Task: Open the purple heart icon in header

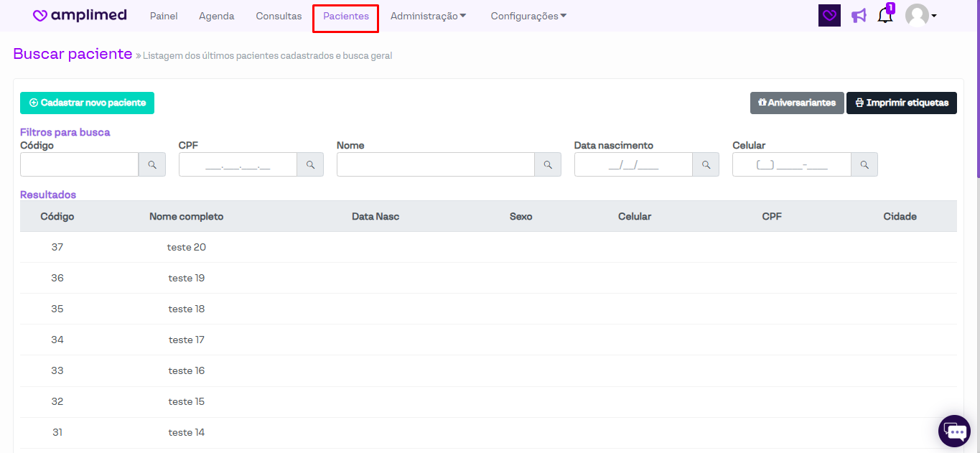Action: (x=829, y=16)
